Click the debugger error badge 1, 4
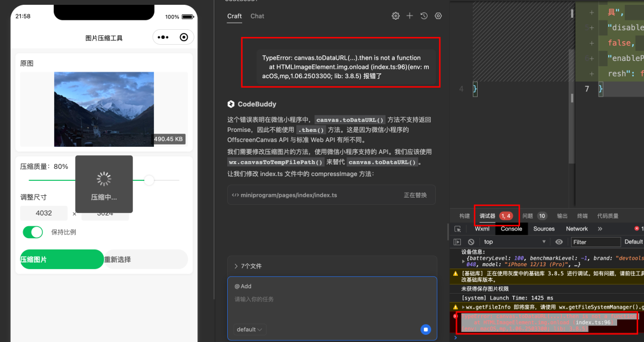This screenshot has height=342, width=644. point(506,216)
